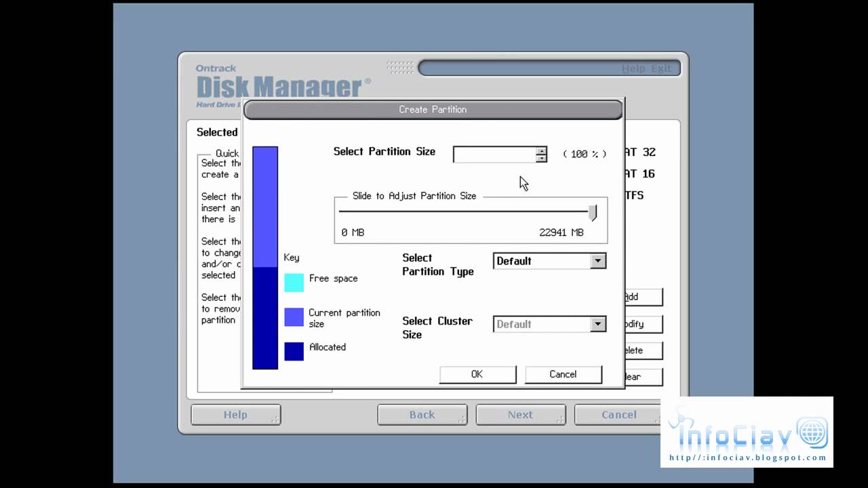Click the '( 100 % )' percentage text
The width and height of the screenshot is (868, 488).
(x=585, y=155)
